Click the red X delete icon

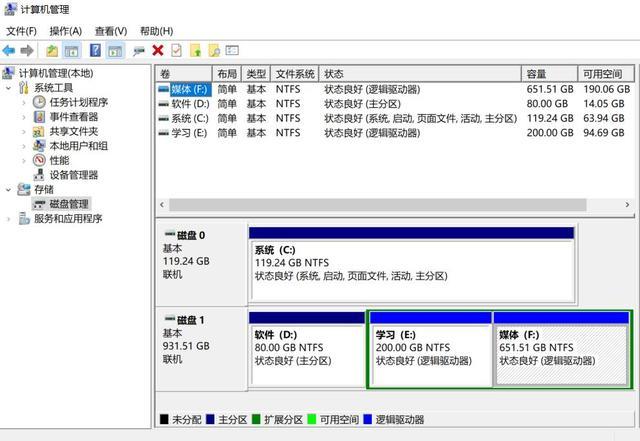[158, 51]
